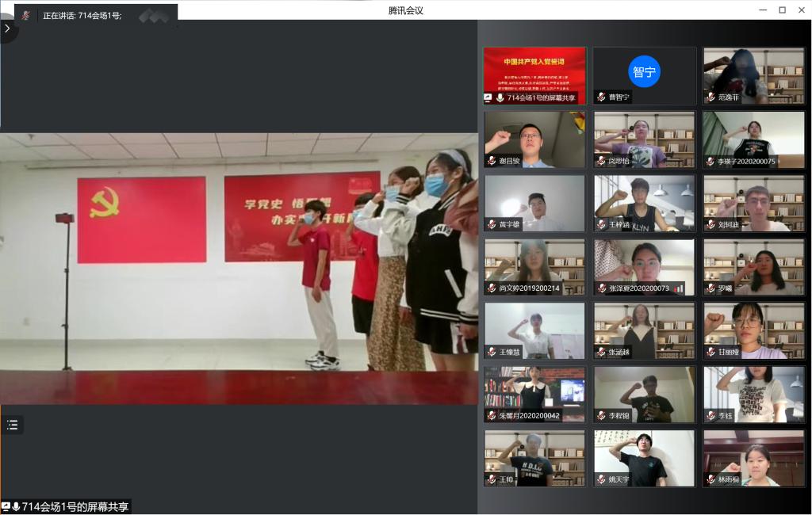Screen dimensions: 812x515
Task: Select the 智宁 avatar video tile
Action: [x=644, y=71]
